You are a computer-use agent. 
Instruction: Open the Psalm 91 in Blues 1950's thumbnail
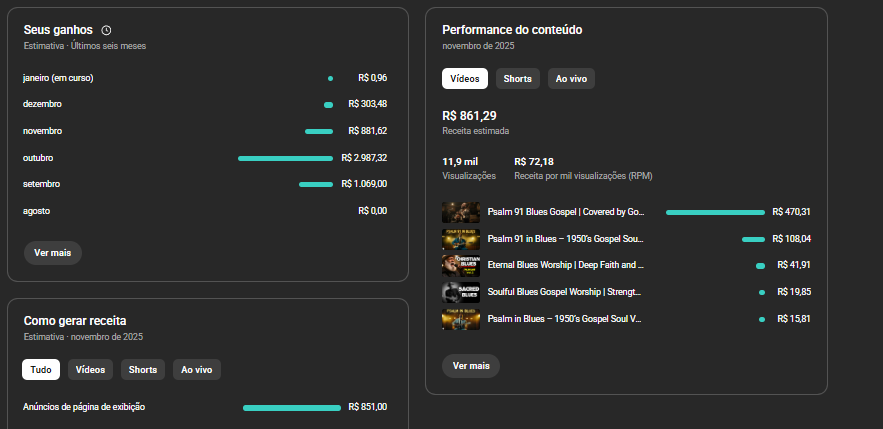click(461, 239)
